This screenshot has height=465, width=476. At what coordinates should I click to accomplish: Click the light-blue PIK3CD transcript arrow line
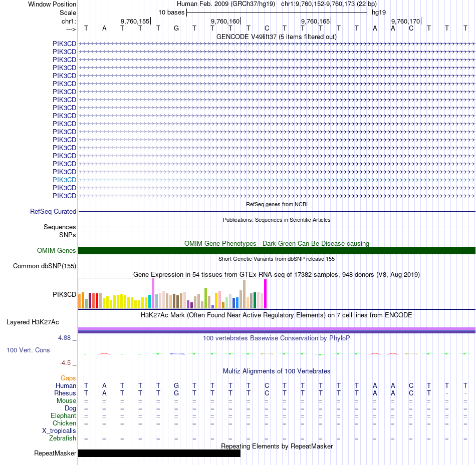pyautogui.click(x=277, y=180)
